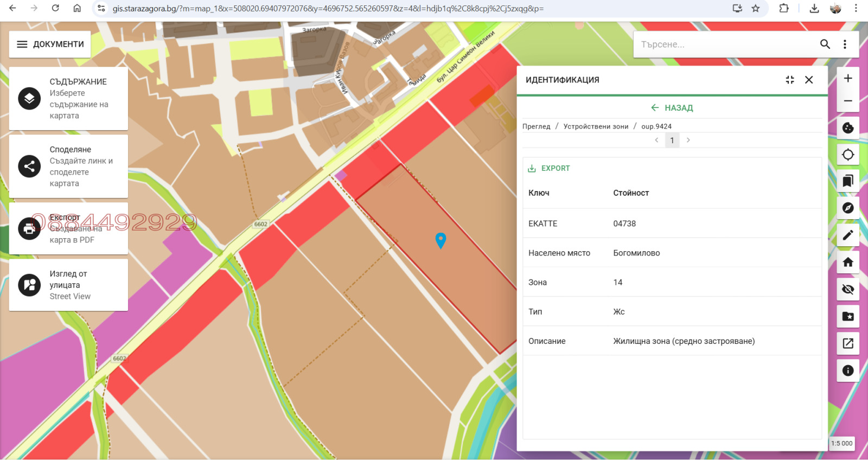Zoom in with the plus button
868x460 pixels.
point(848,79)
